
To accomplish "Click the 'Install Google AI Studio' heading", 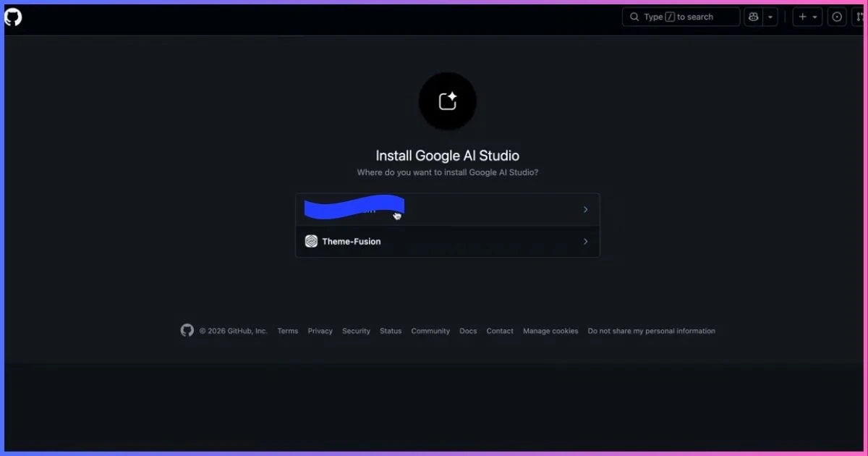I will coord(448,156).
